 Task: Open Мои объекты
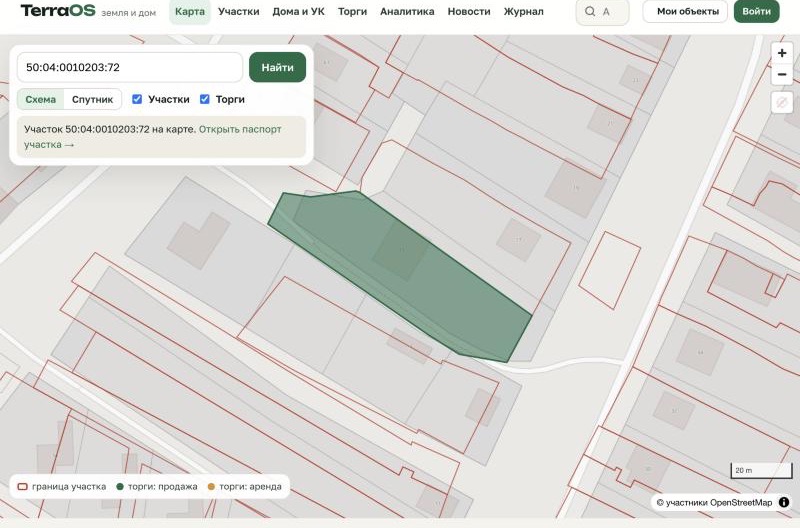tap(685, 11)
